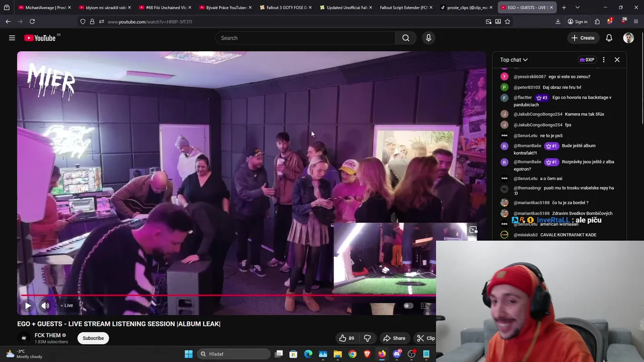Expand the overlay corner icon on video
644x362 pixels.
pos(473,230)
